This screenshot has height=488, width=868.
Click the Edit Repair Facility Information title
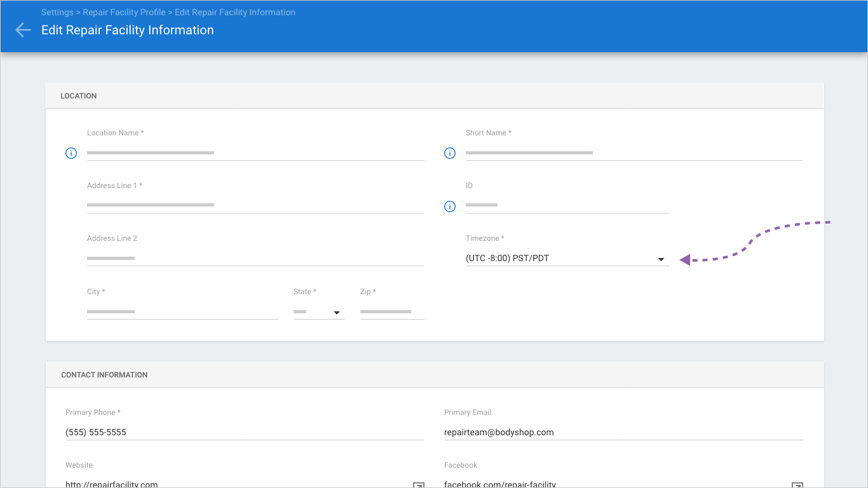pos(128,30)
